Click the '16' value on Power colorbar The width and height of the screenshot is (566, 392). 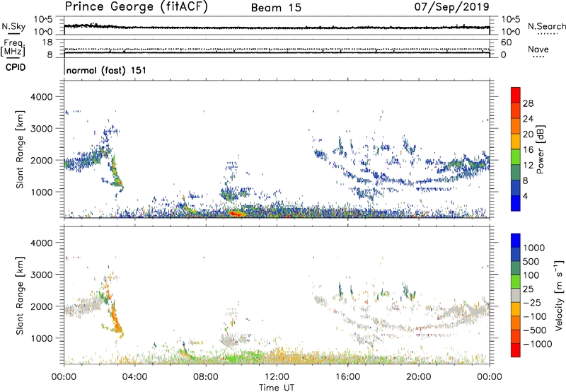click(528, 150)
